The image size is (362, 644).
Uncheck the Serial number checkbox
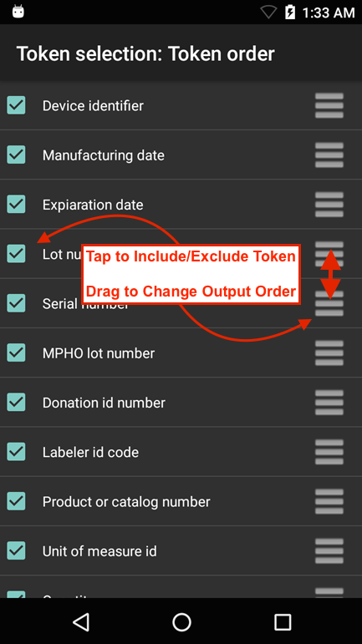point(16,303)
